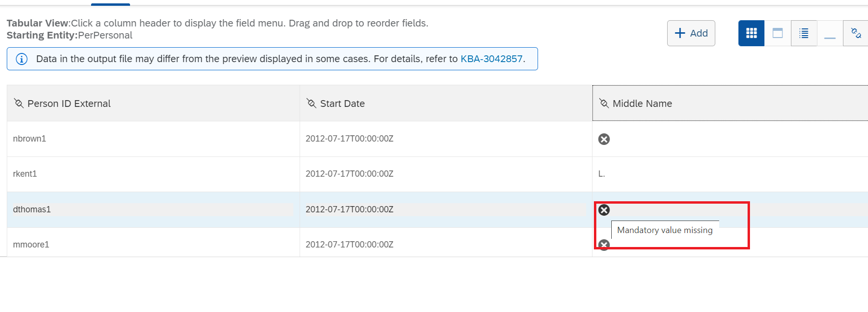Click the connector plug icon in the toolbar
The height and width of the screenshot is (312, 868).
tap(856, 33)
